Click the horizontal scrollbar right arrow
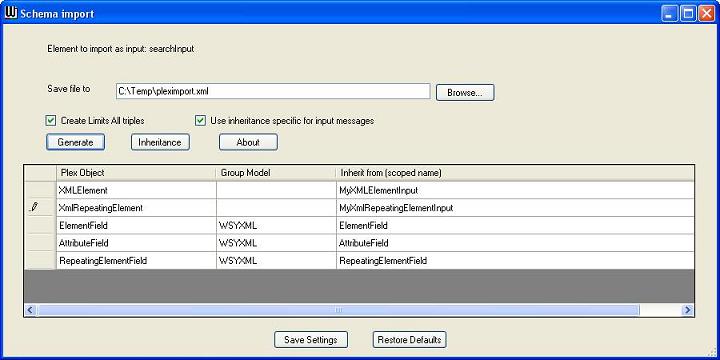Image resolution: width=720 pixels, height=360 pixels. pyautogui.click(x=687, y=310)
